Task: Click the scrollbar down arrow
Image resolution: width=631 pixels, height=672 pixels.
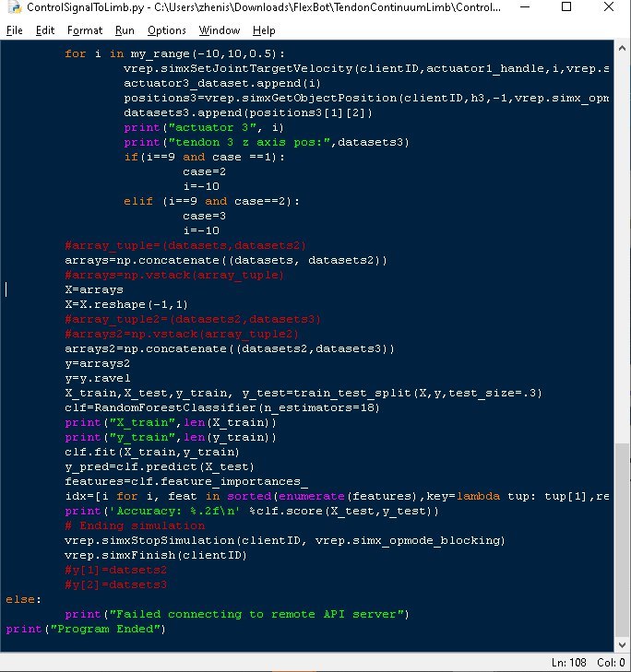Action: tap(622, 644)
